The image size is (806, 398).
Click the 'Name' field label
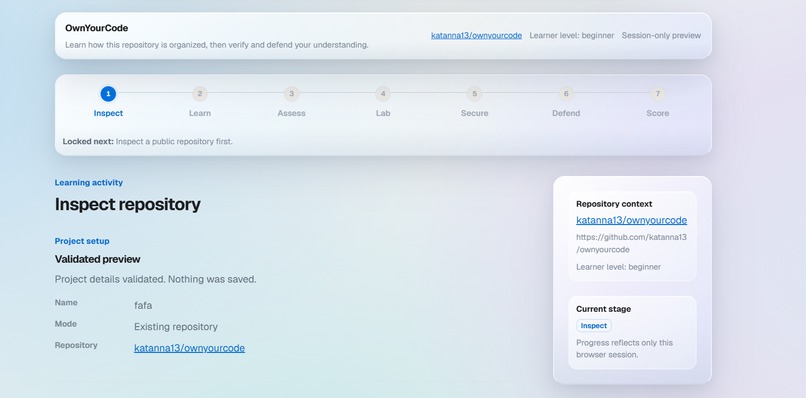coord(66,302)
